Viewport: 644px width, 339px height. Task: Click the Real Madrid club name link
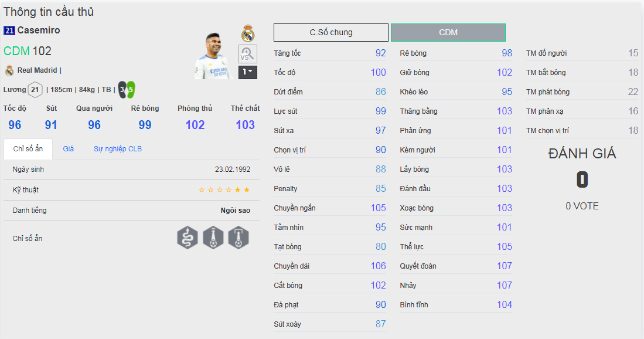[38, 70]
